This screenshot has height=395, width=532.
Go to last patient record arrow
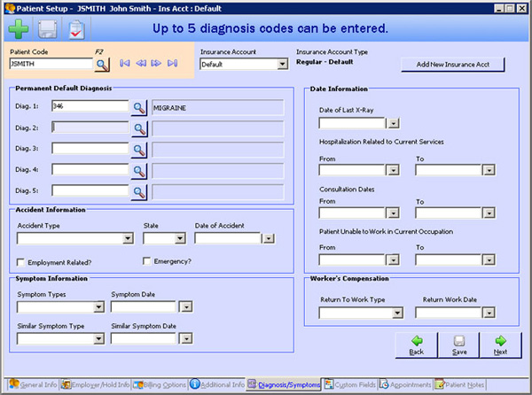[x=172, y=64]
